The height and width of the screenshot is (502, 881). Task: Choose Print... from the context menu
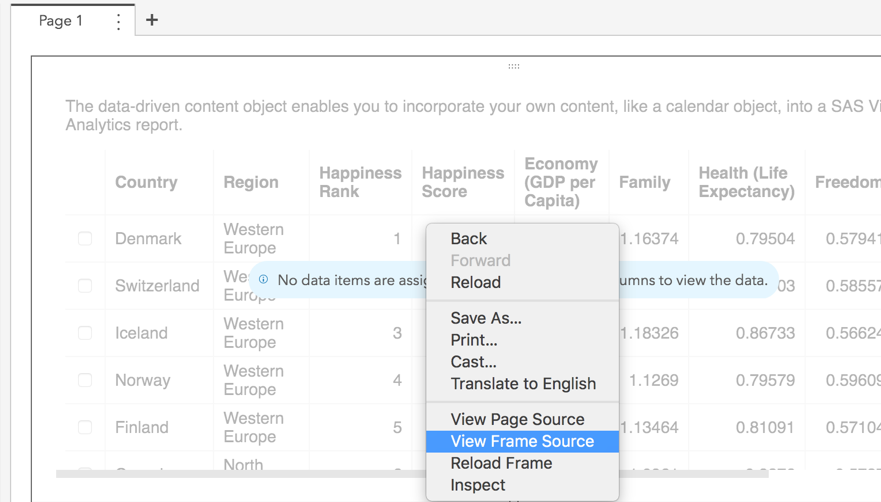(x=474, y=340)
